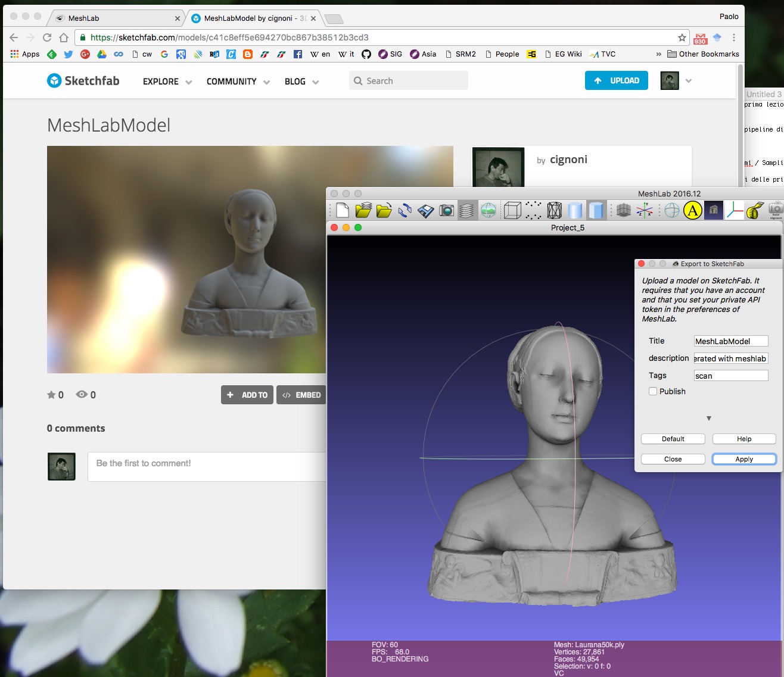The image size is (784, 677).
Task: Toggle trackball visibility with the globe icon
Action: click(x=671, y=210)
